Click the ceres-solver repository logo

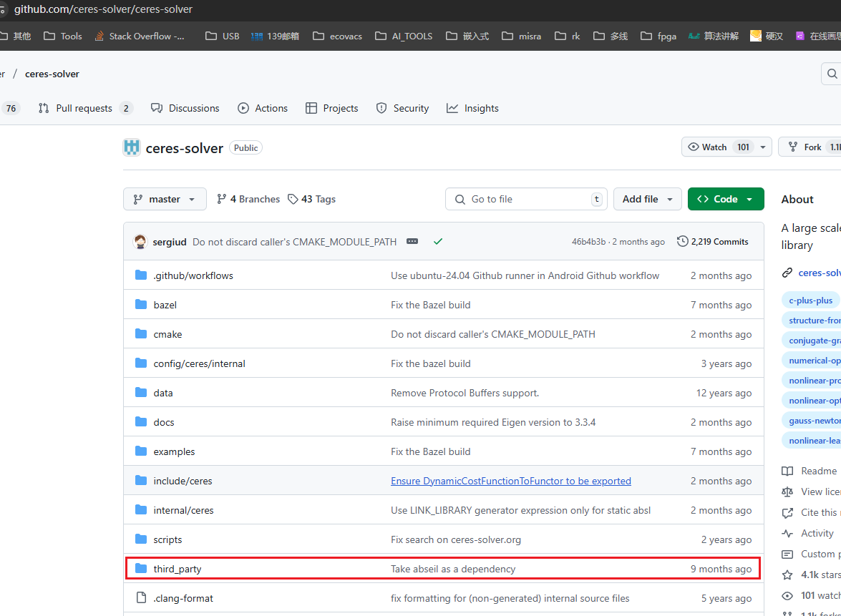[132, 147]
